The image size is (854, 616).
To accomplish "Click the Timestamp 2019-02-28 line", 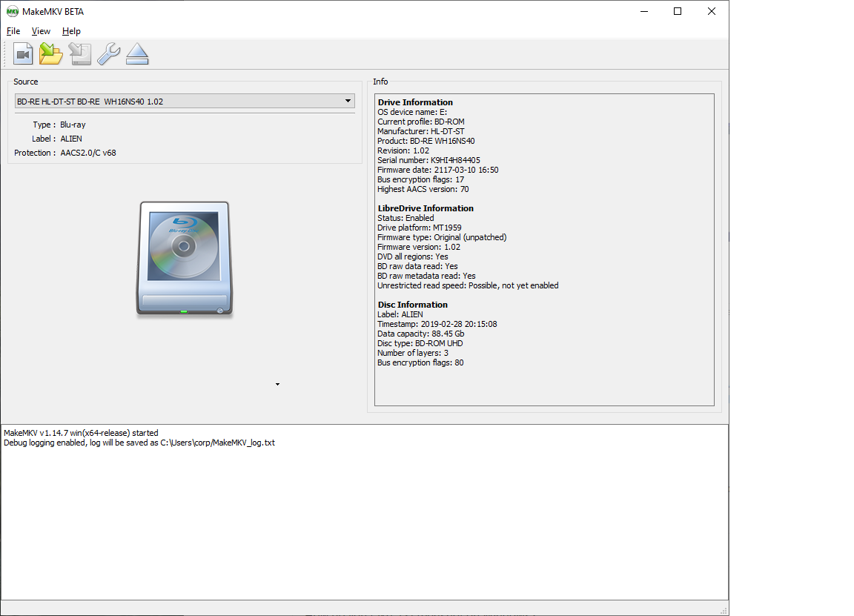I will 437,324.
